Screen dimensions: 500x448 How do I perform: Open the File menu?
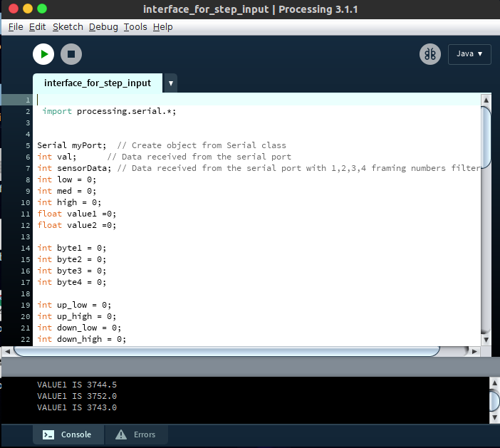[x=16, y=27]
